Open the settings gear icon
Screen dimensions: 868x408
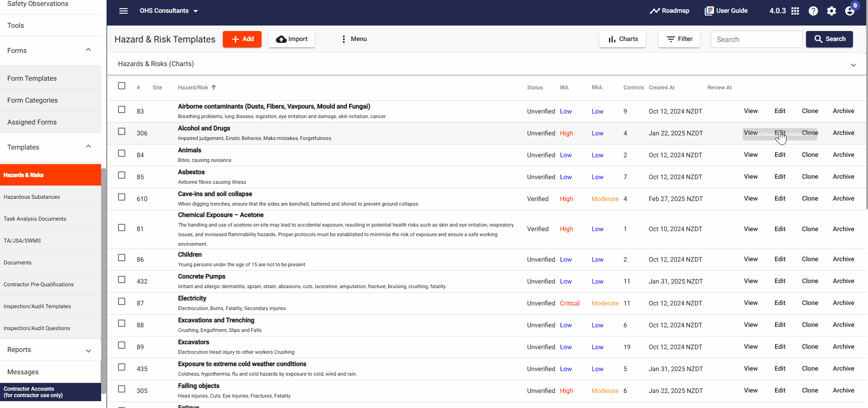pos(832,11)
